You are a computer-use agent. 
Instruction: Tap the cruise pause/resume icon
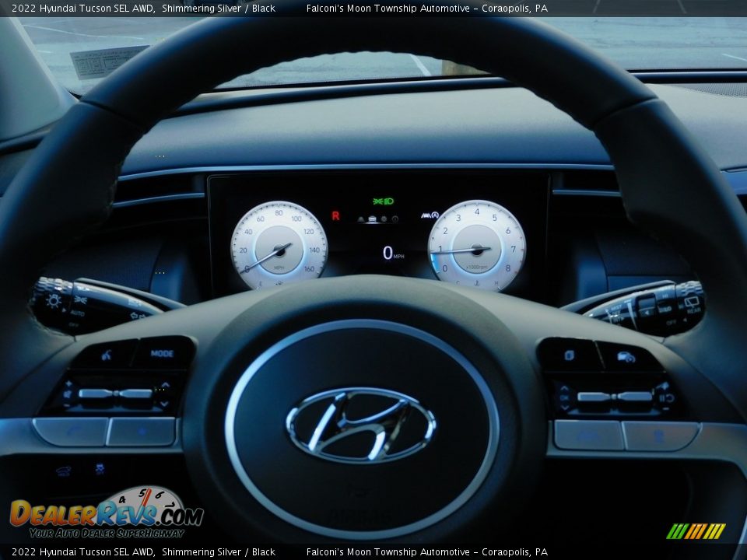click(666, 398)
